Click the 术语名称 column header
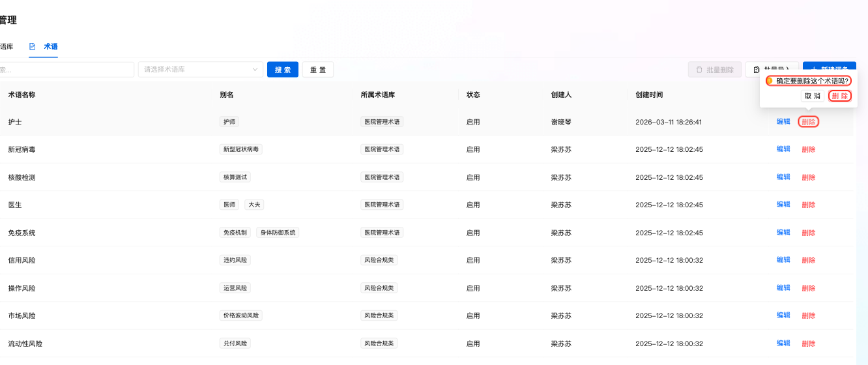This screenshot has width=868, height=365. [22, 95]
